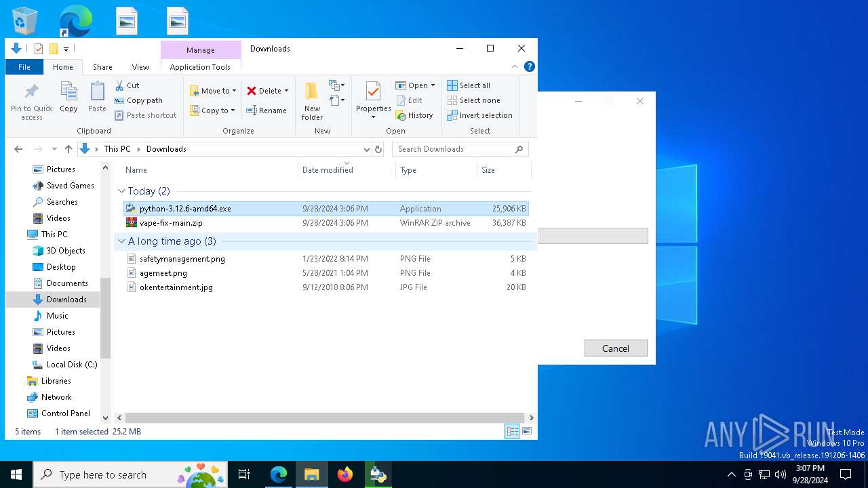Switch to the Home ribbon tab
The image size is (868, 488).
tap(63, 67)
